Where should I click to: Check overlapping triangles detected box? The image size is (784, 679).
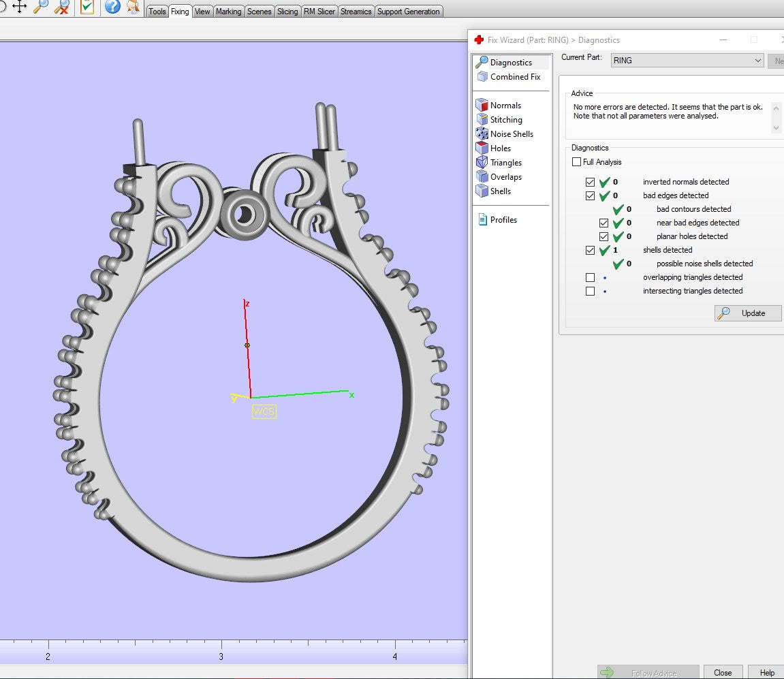(590, 277)
